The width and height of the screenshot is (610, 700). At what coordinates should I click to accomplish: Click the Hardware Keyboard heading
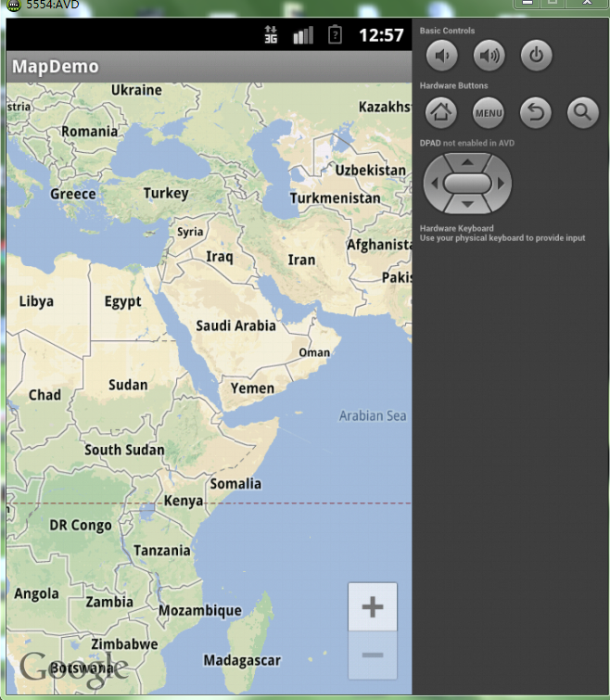tap(456, 228)
